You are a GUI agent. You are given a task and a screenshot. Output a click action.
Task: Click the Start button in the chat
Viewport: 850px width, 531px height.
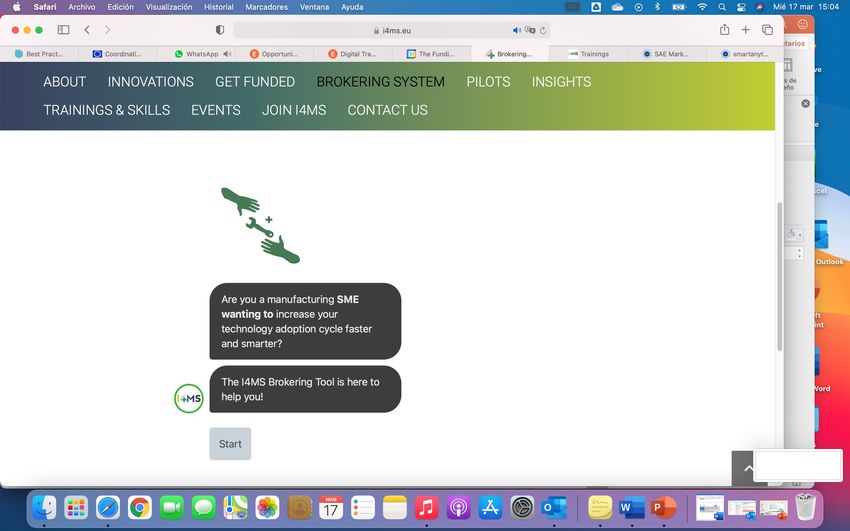pos(230,444)
